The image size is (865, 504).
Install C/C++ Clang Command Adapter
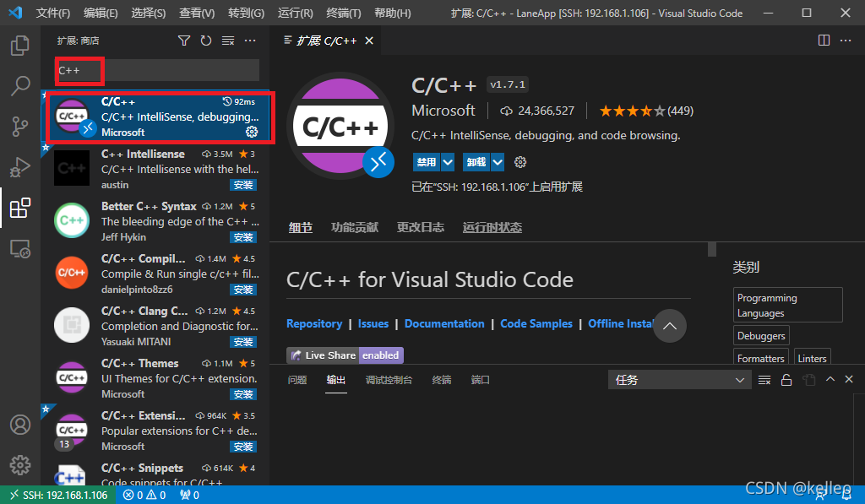pyautogui.click(x=243, y=343)
